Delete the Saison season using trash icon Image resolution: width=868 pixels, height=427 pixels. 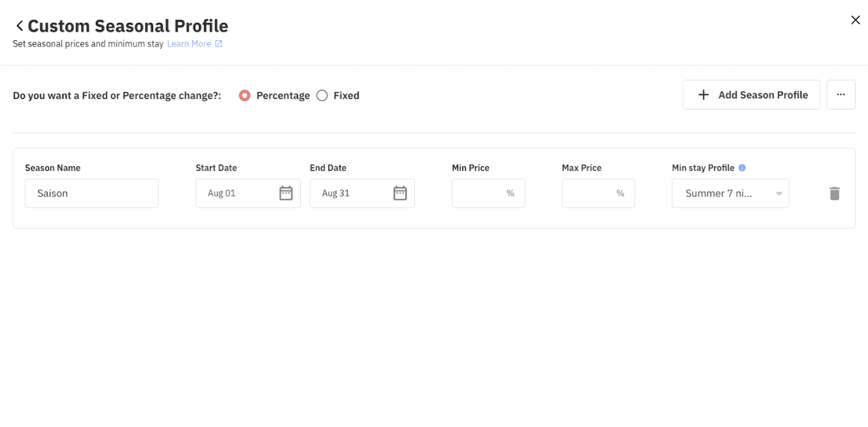(x=834, y=193)
